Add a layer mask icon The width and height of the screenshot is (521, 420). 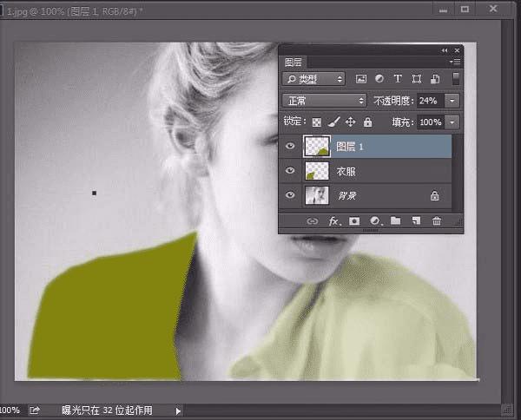354,220
